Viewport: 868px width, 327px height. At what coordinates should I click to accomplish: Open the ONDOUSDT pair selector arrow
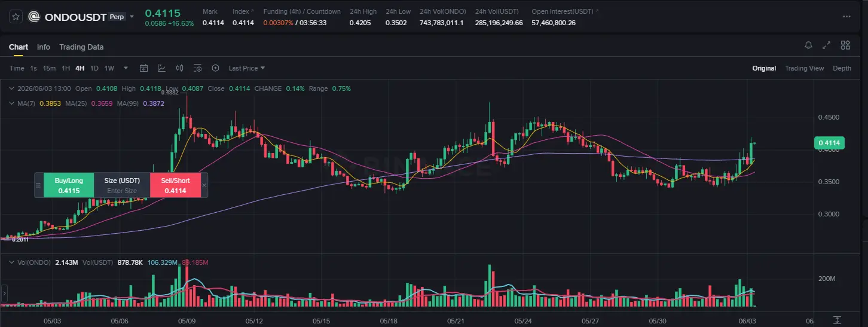tap(132, 16)
